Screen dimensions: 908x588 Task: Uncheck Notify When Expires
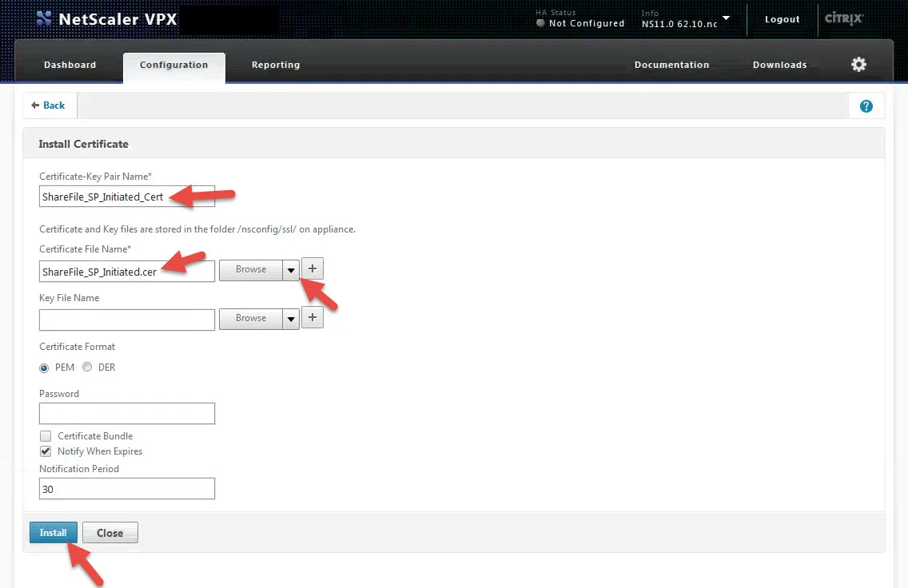46,451
